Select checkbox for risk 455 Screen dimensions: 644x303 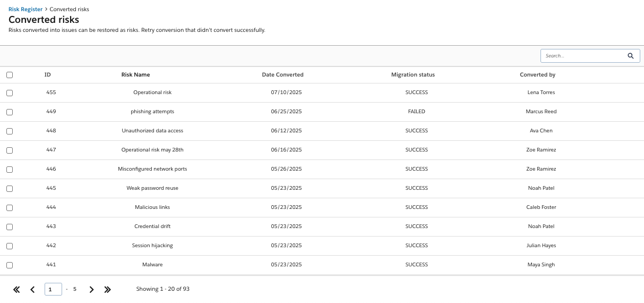pos(10,93)
